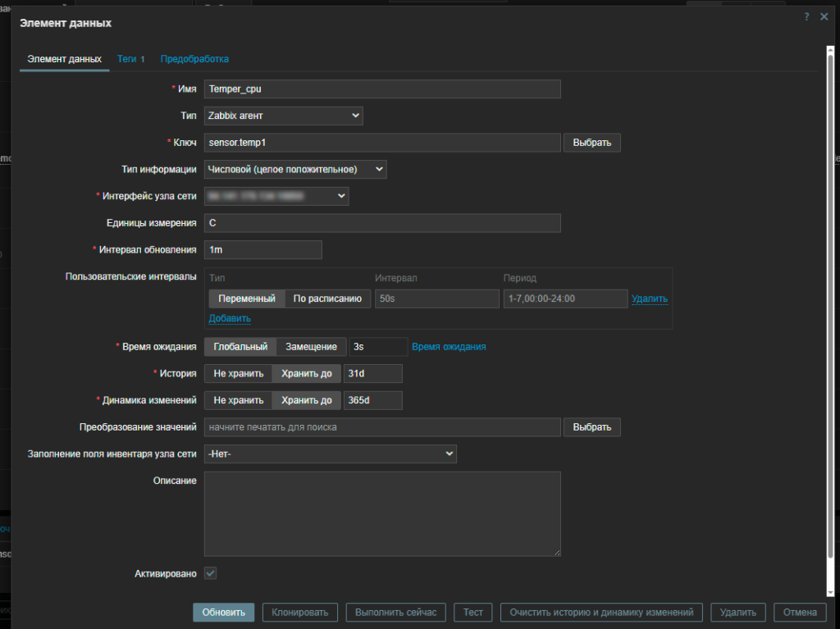This screenshot has height=629, width=840.
Task: Click the История period field 31d
Action: (x=372, y=373)
